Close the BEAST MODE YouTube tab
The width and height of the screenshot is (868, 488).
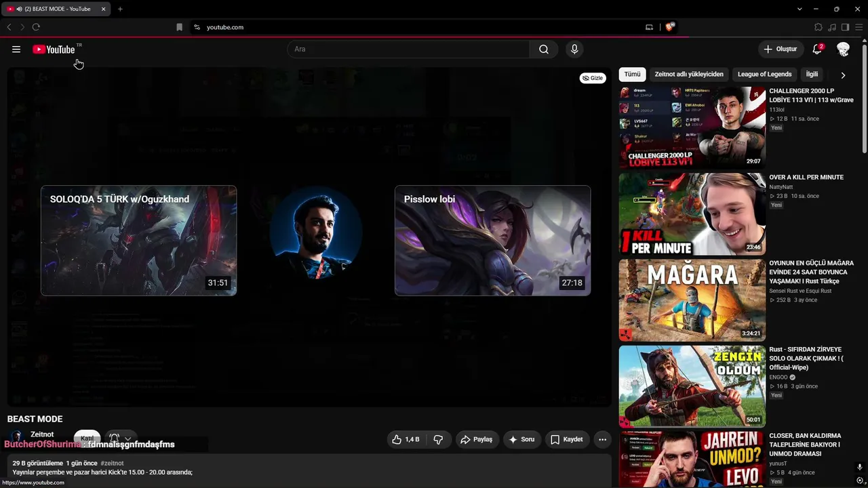103,9
